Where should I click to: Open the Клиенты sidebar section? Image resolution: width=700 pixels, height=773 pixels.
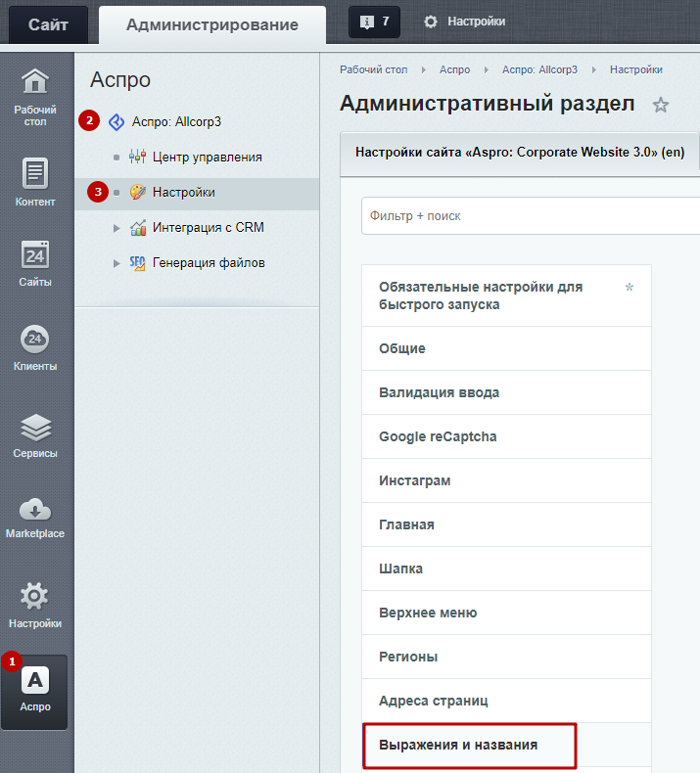(x=35, y=347)
